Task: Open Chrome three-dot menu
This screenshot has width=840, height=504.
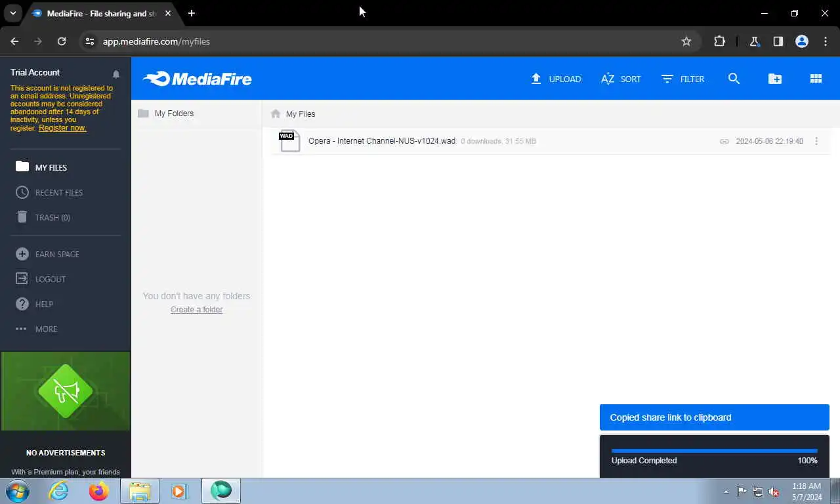Action: [x=826, y=41]
